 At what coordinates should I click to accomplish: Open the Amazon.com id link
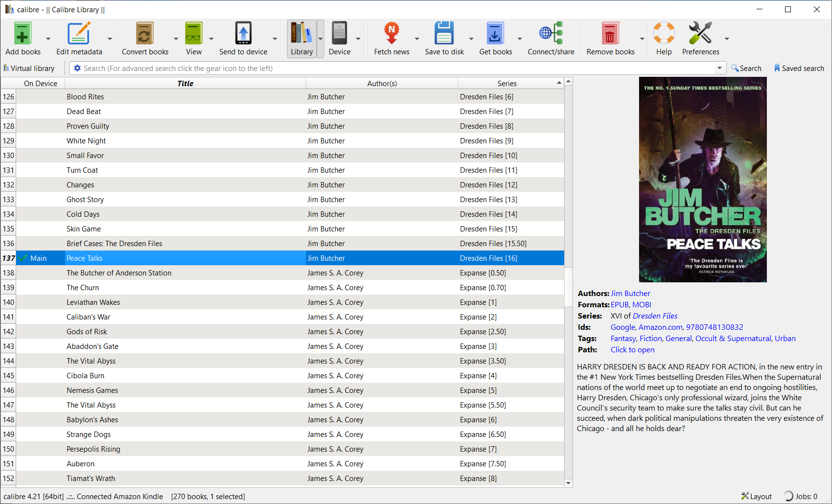(660, 327)
